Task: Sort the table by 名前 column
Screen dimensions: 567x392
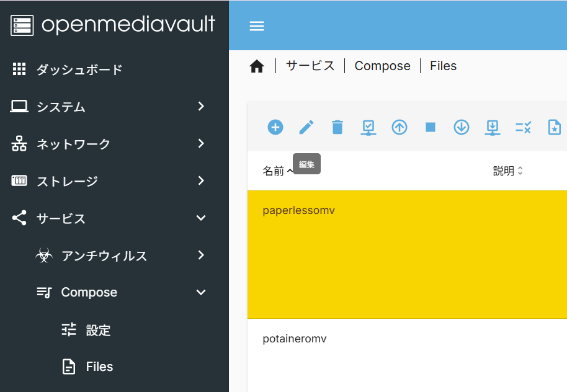Action: click(x=273, y=171)
